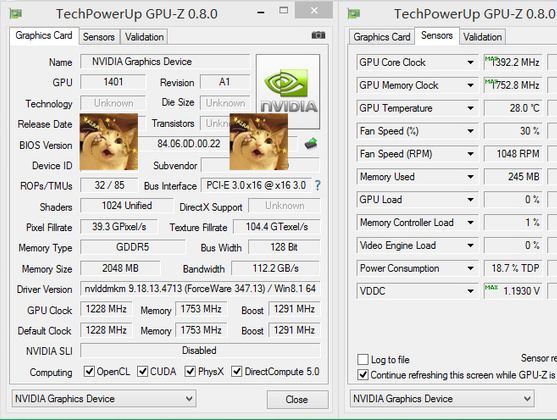
Task: Click the Name field NVIDIA Graphics Device
Action: tap(165, 62)
